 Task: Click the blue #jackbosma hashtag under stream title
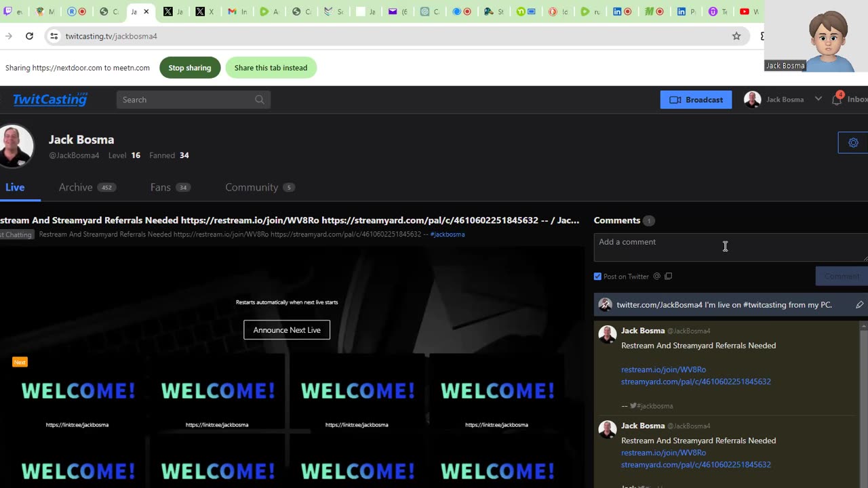[x=448, y=235]
